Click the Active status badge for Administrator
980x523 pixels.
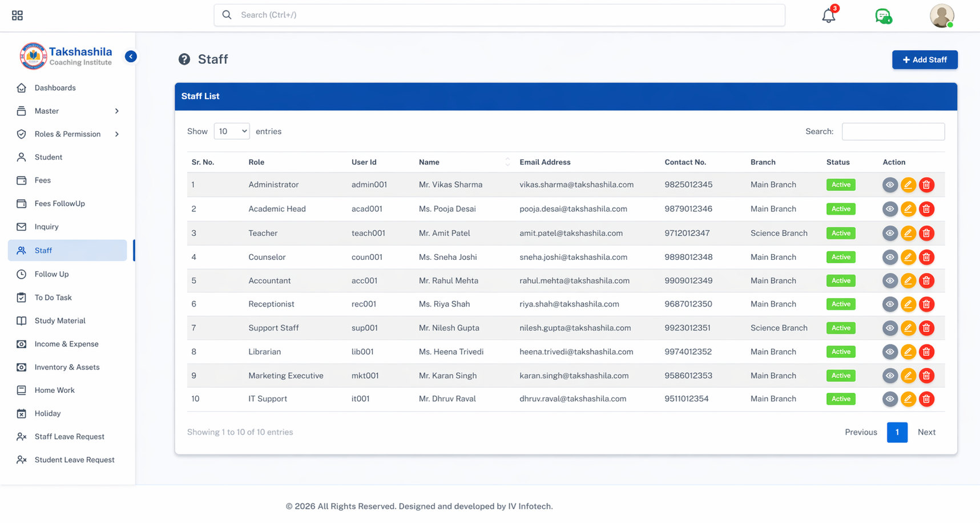click(841, 185)
